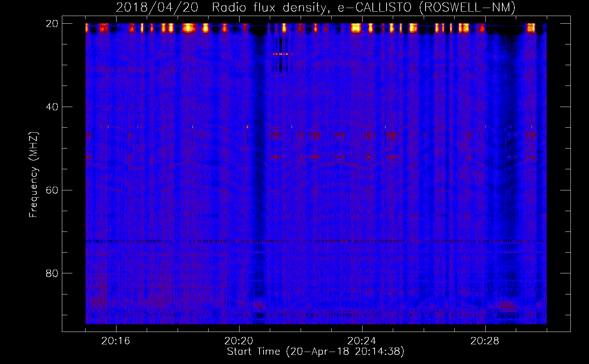
Task: Click the x-axis time label '20:20'
Action: click(239, 341)
